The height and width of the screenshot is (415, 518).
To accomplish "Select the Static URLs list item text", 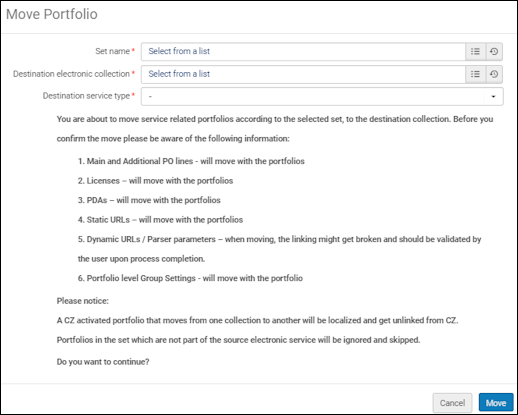I will click(160, 220).
